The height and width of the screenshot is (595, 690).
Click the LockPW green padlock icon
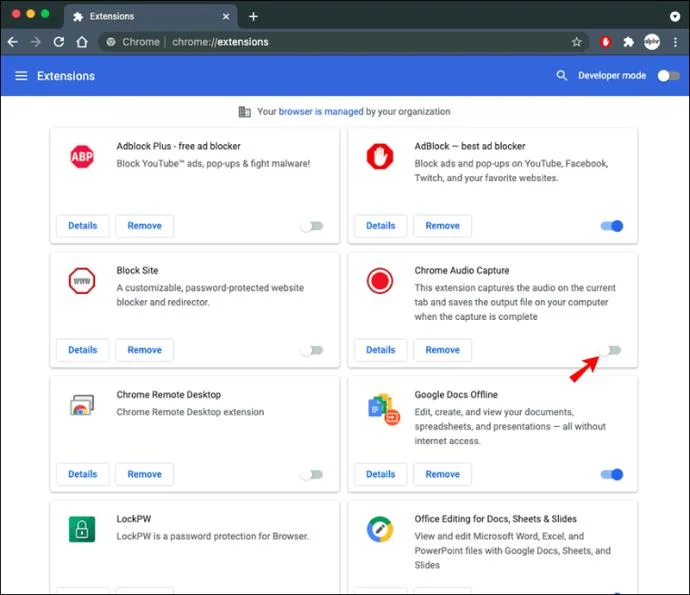coord(82,529)
